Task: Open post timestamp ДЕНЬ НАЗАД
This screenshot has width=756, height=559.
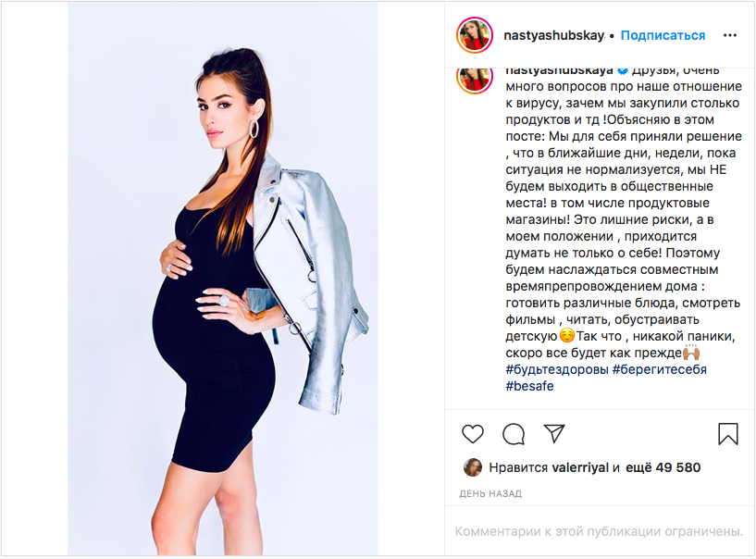Action: (x=490, y=493)
